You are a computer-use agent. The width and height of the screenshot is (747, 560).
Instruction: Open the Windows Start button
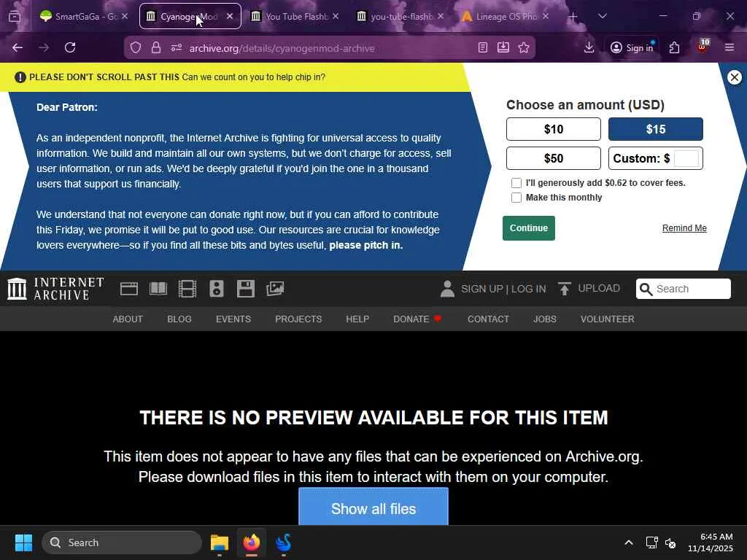23,542
